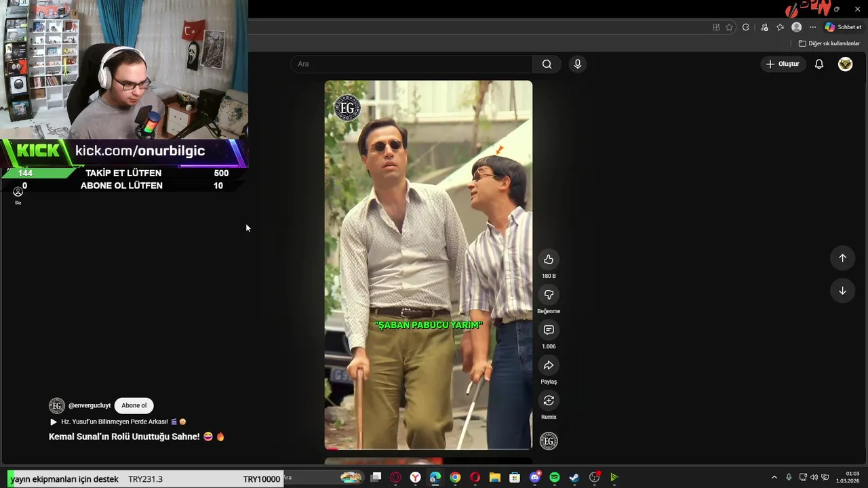This screenshot has width=868, height=488.
Task: Open the Oluştur create menu
Action: pyautogui.click(x=783, y=64)
